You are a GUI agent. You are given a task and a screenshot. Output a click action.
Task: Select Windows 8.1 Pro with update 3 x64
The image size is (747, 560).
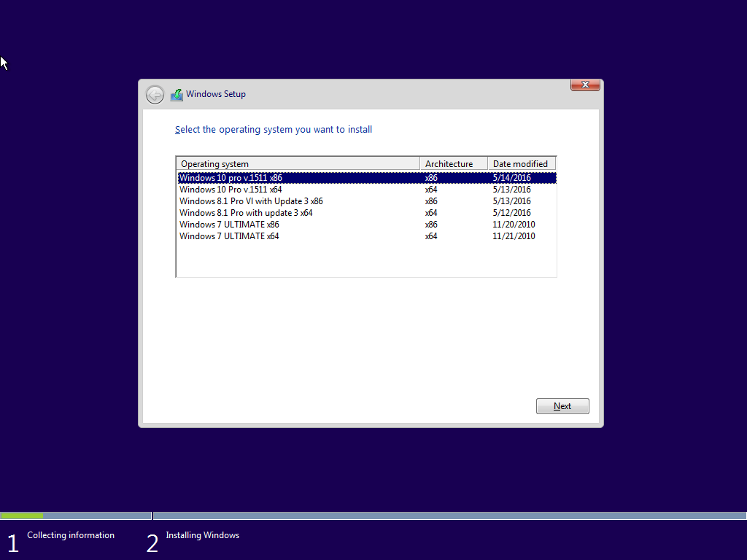point(367,213)
